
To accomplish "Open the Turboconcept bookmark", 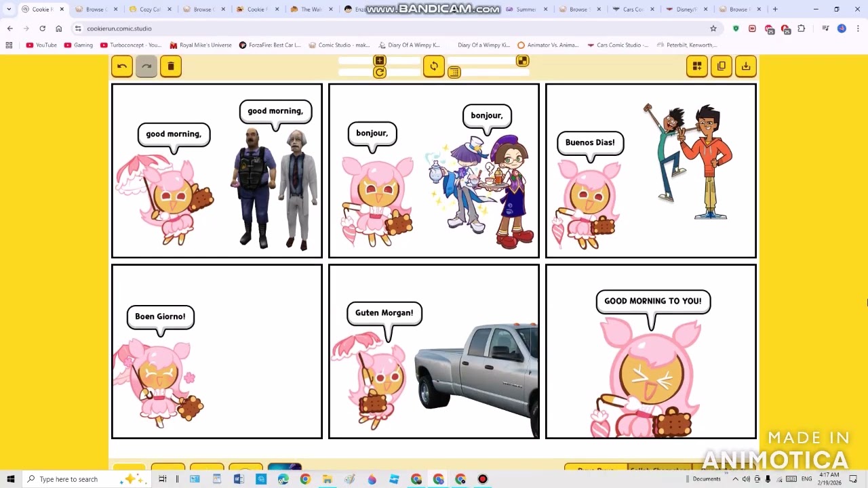I will click(x=131, y=45).
